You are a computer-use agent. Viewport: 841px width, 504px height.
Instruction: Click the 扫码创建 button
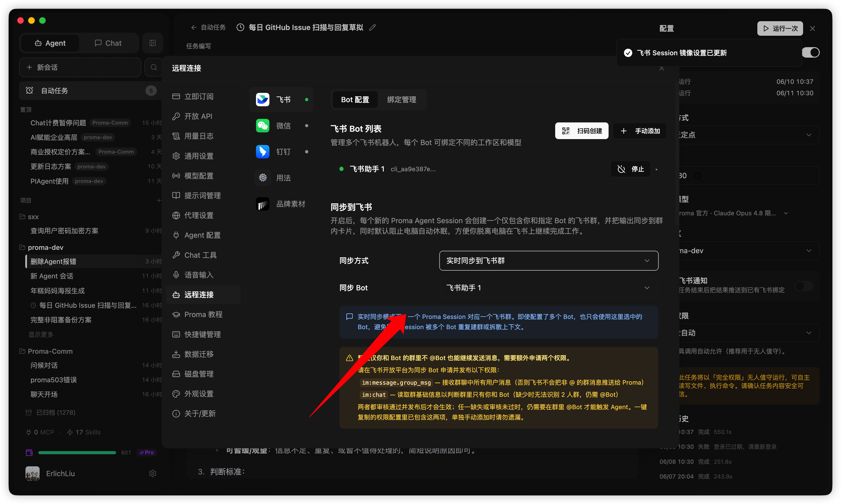[581, 131]
